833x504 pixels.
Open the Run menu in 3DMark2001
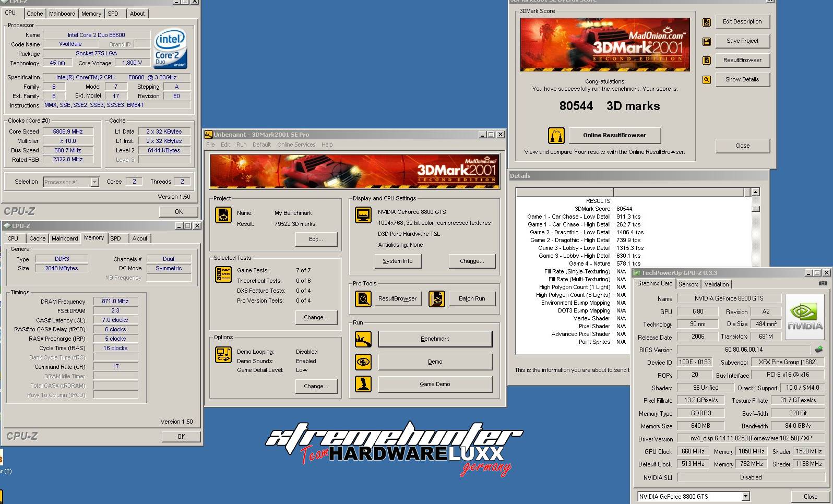pos(241,145)
